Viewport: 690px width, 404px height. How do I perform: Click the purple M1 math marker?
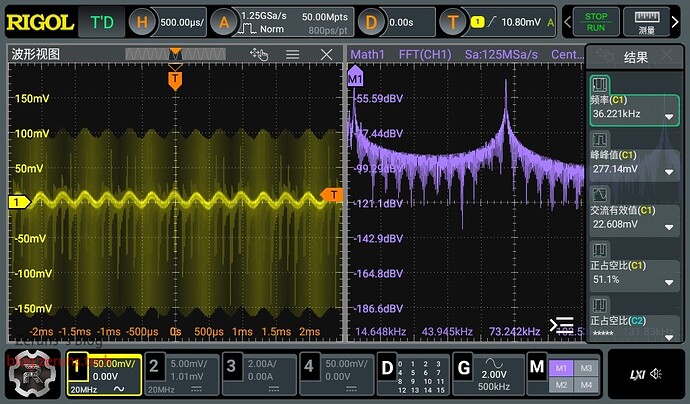pyautogui.click(x=354, y=78)
